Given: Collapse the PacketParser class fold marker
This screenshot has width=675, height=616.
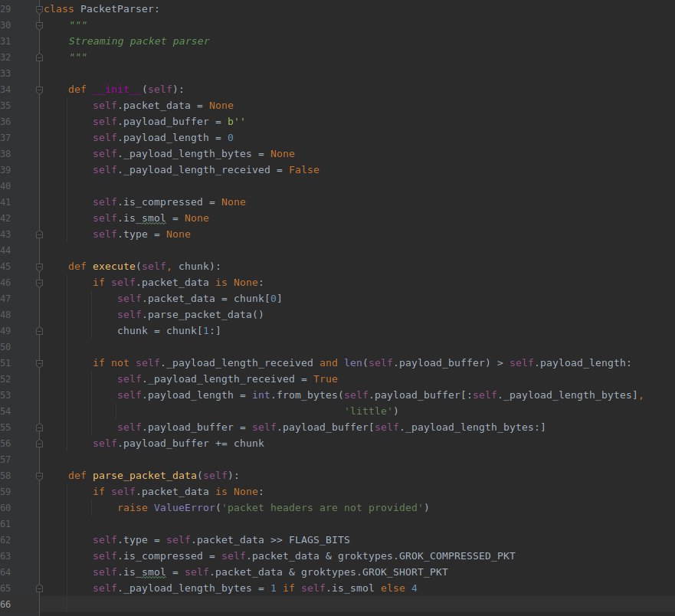Looking at the screenshot, I should 39,9.
